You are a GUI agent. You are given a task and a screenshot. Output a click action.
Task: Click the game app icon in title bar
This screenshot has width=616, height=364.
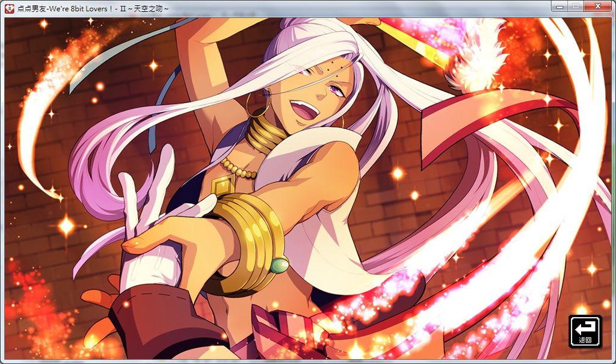coord(10,8)
